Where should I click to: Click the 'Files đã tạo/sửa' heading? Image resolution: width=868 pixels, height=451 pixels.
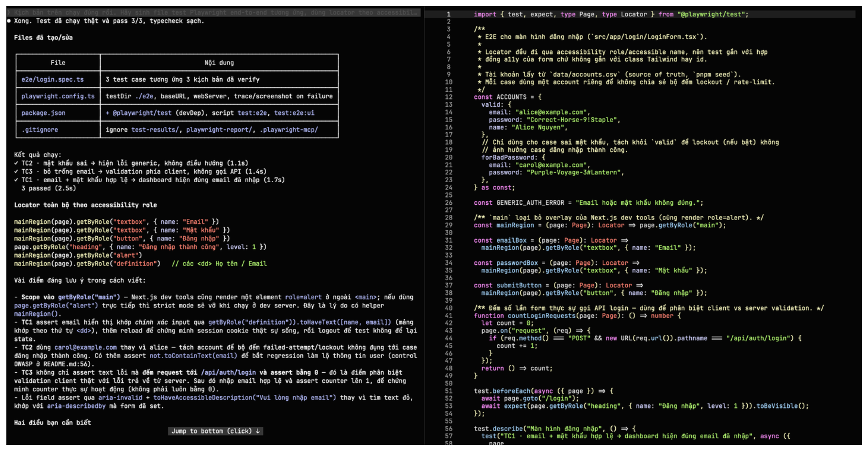point(43,37)
